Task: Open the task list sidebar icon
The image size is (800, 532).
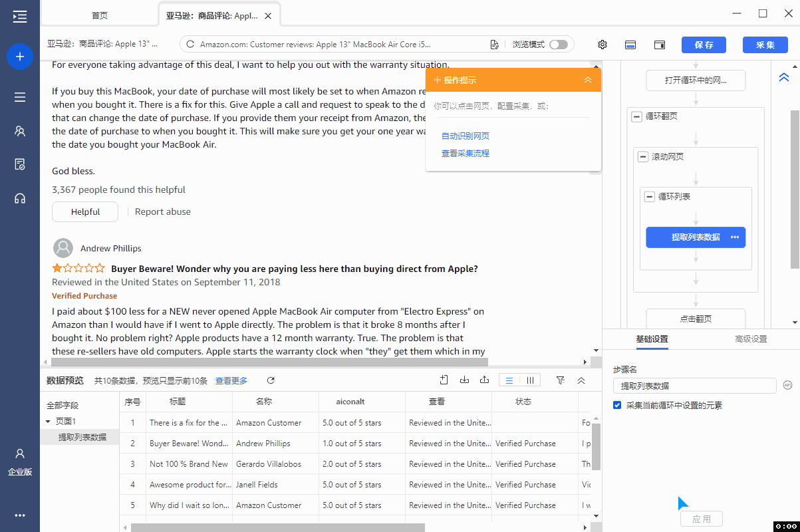Action: (x=20, y=97)
